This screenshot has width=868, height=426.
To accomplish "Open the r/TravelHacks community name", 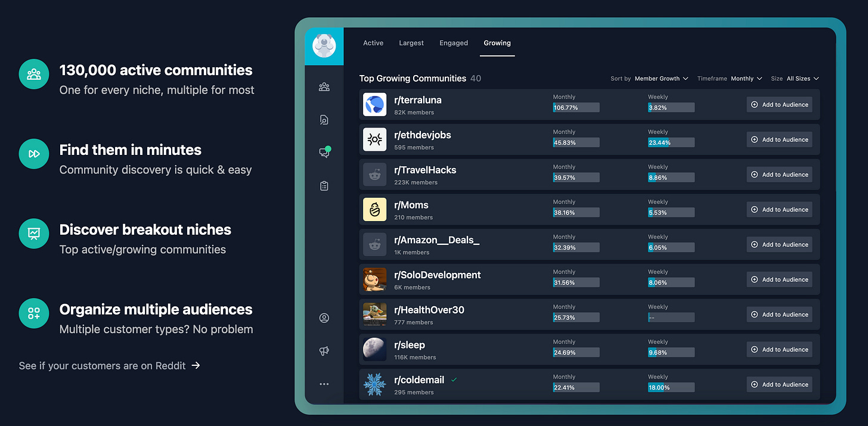I will point(425,170).
